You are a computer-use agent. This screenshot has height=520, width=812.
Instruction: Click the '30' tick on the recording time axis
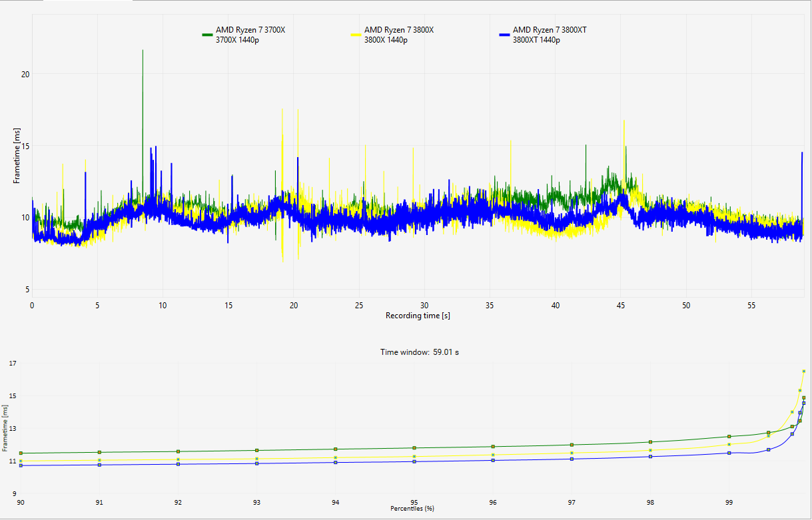tap(424, 304)
